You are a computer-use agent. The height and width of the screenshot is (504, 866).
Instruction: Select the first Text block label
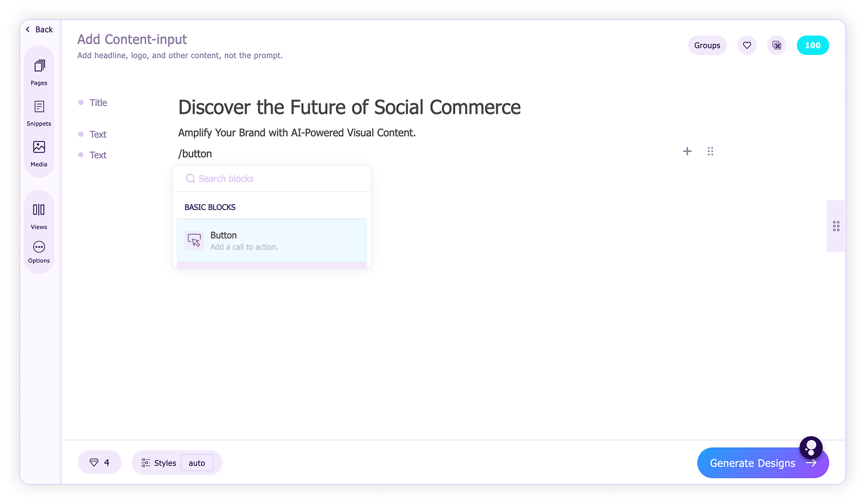(98, 134)
